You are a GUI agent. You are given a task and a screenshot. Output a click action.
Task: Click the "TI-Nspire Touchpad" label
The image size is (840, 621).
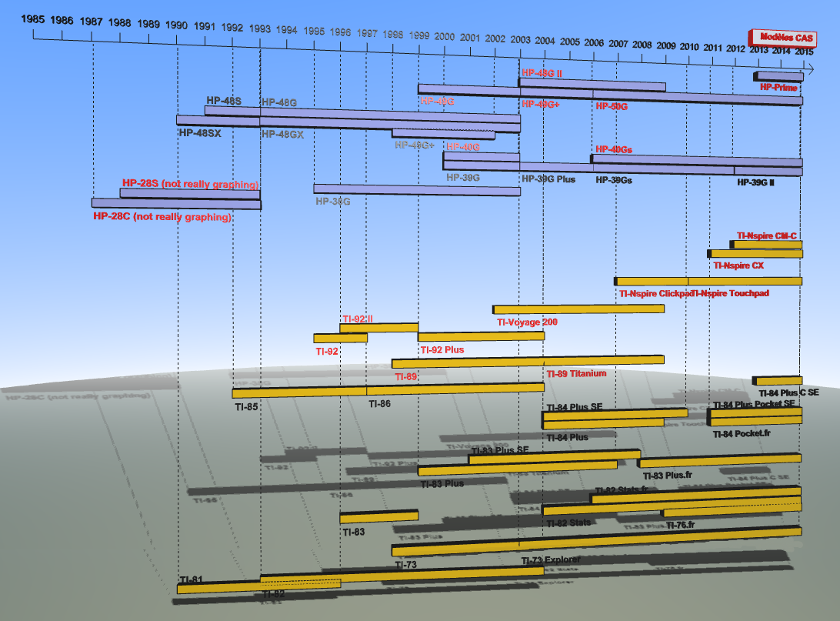731,293
